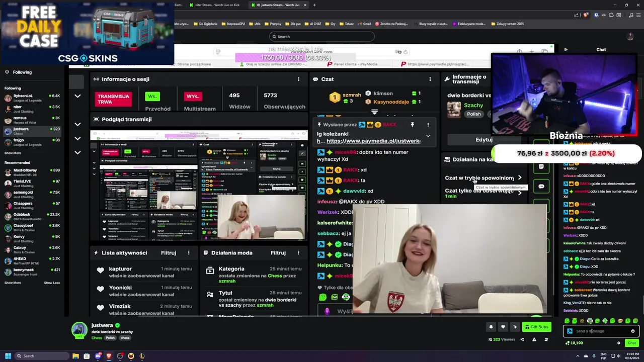Click Show Less under Recommended
This screenshot has height=362, width=644.
coord(52,283)
